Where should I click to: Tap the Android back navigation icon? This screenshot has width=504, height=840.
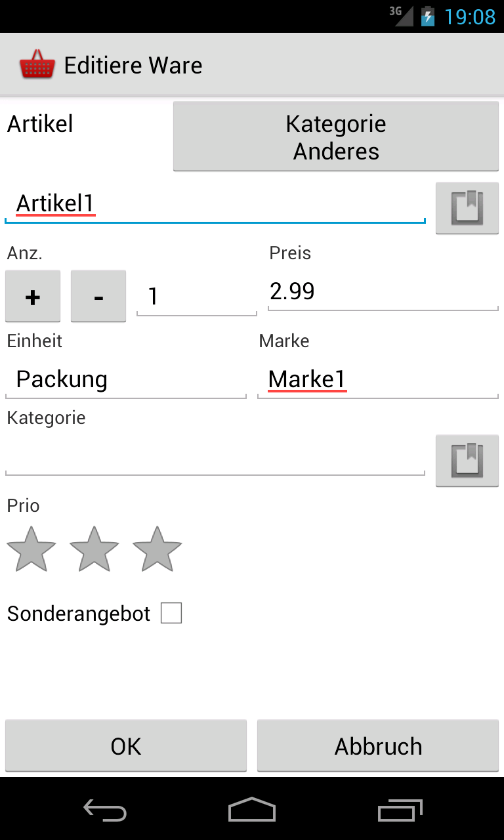click(x=105, y=810)
